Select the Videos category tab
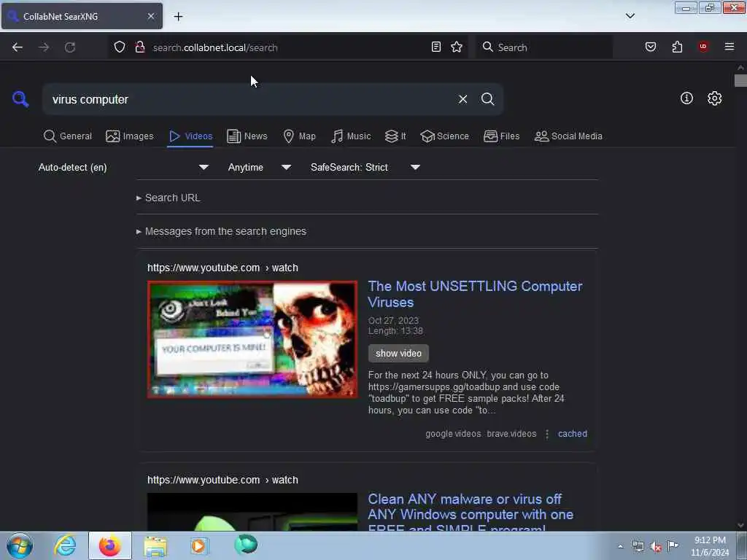 point(190,136)
